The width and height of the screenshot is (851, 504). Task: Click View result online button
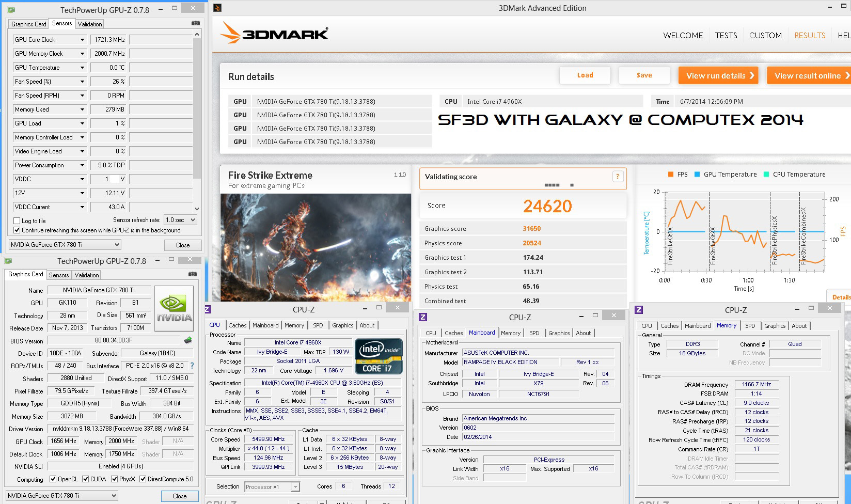(x=809, y=75)
